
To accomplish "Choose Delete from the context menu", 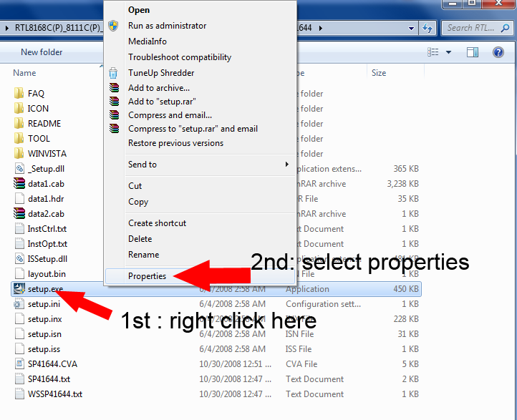I will (140, 239).
